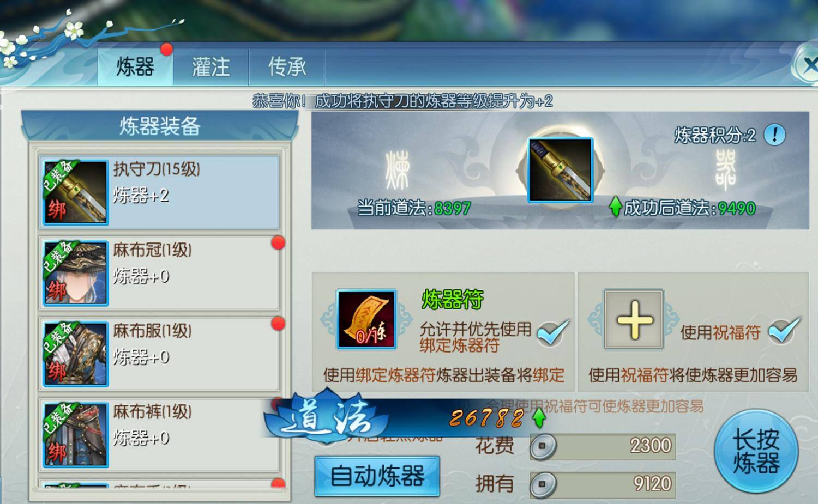Select the 麻布冠 hat equipment icon

[75, 273]
